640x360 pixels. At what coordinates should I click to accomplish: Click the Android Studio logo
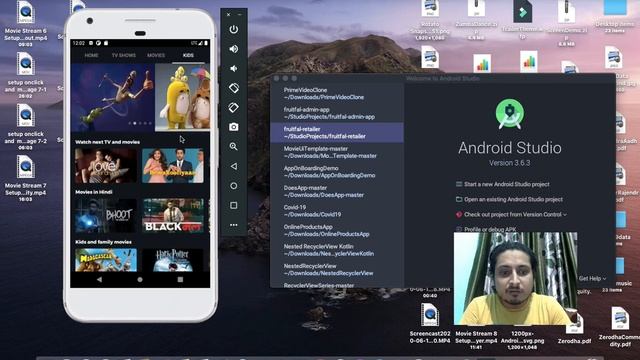coord(510,114)
